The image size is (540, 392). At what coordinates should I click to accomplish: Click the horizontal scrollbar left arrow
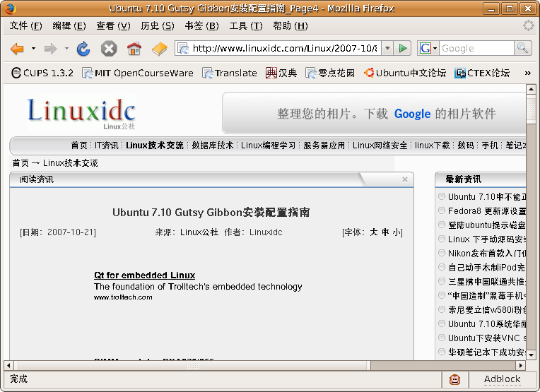click(8, 365)
